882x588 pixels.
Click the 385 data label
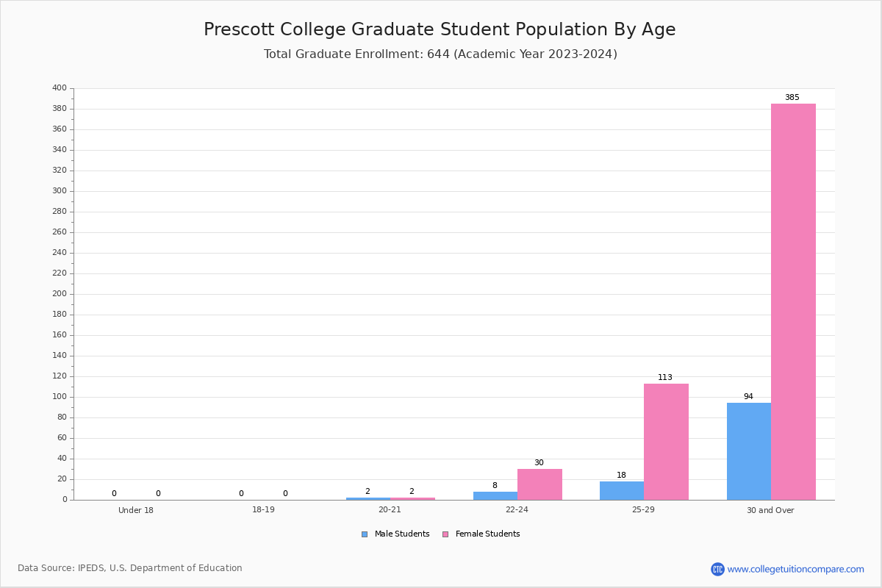point(792,98)
